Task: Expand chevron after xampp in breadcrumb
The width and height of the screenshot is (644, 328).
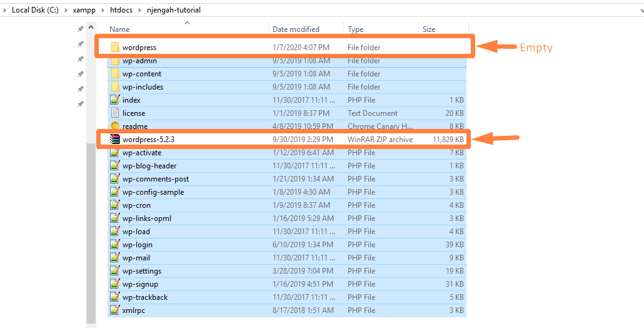Action: (x=103, y=10)
